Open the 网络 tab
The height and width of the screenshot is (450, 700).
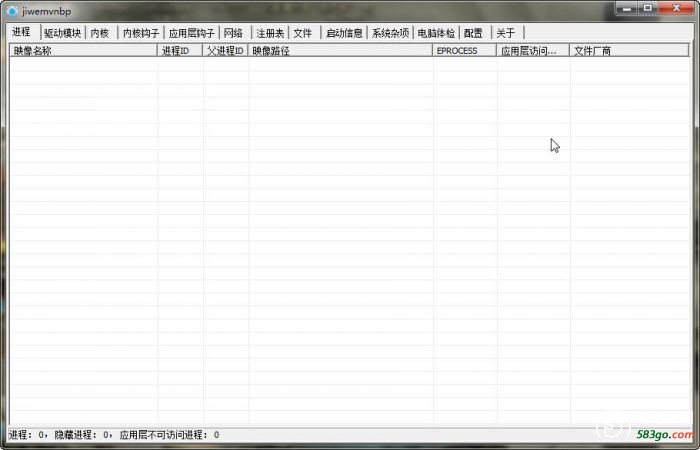(x=234, y=33)
